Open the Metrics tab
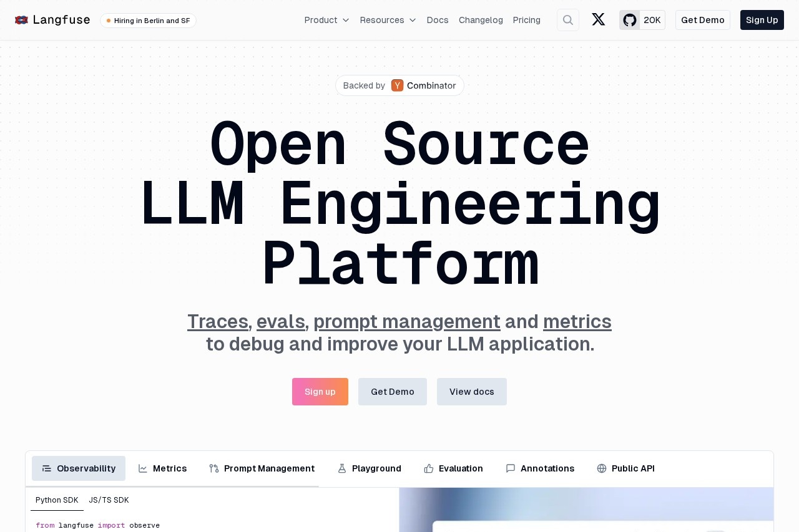 pyautogui.click(x=162, y=468)
